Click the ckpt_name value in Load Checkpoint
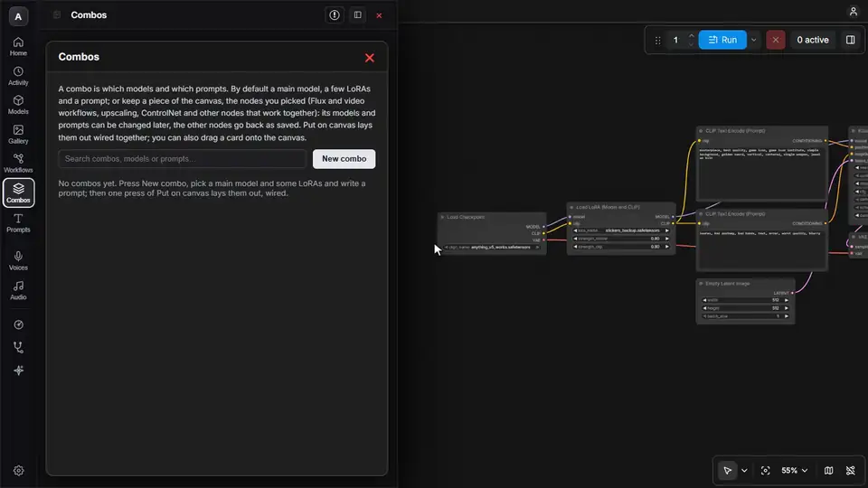The image size is (868, 488). point(492,248)
